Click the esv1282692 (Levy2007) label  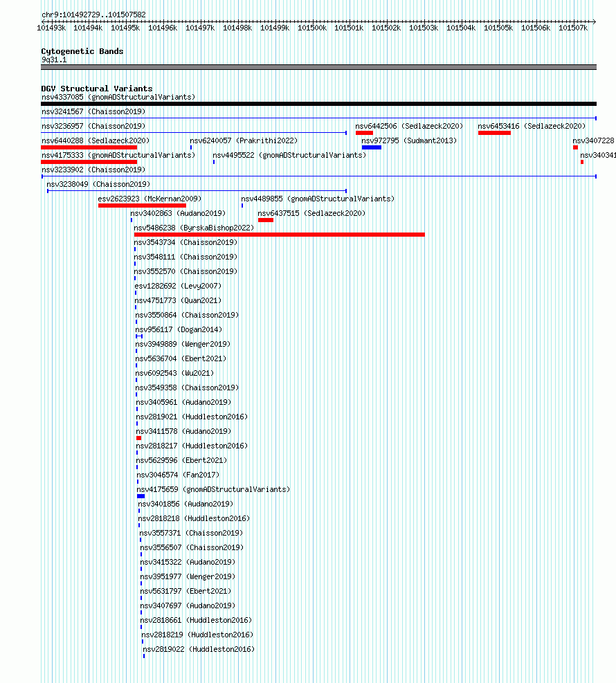click(178, 286)
